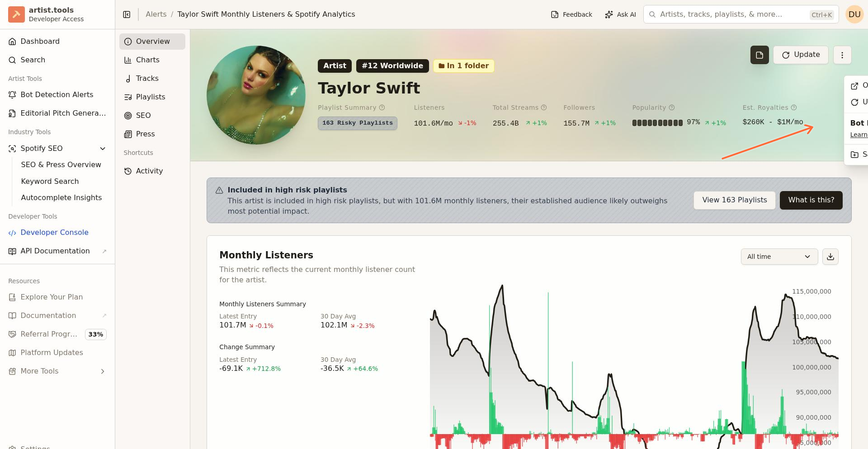Click the dark document icon button

pos(759,55)
